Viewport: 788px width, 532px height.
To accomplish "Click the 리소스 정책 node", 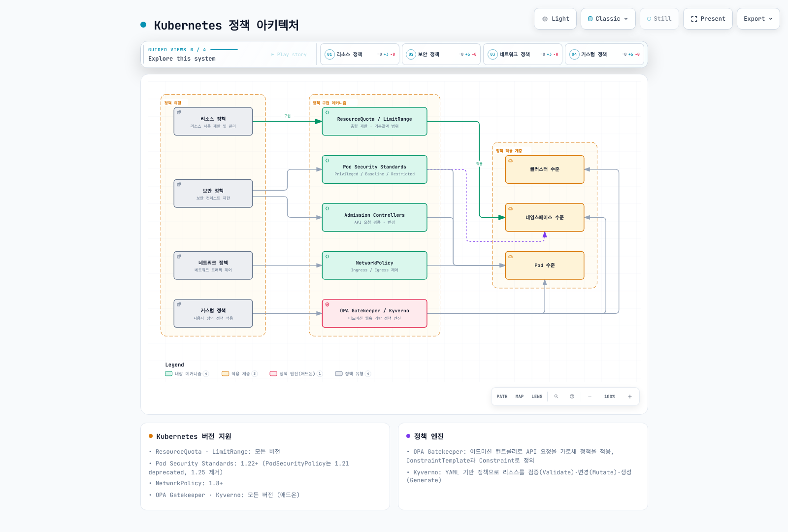I will (213, 122).
